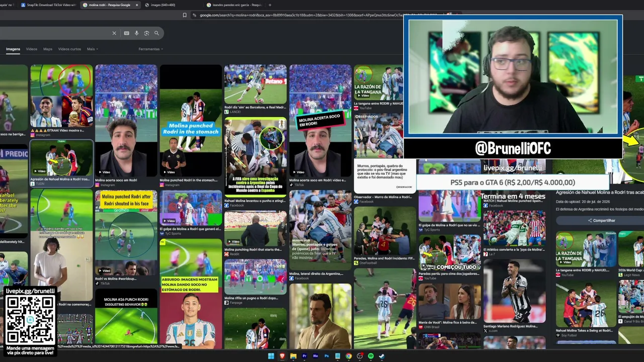Select the Imagens search filter

click(13, 49)
